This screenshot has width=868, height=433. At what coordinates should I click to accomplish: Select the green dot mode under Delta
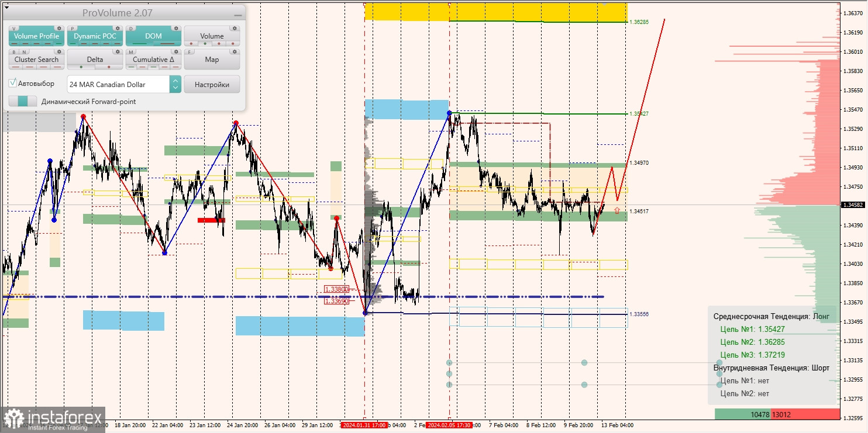click(81, 67)
